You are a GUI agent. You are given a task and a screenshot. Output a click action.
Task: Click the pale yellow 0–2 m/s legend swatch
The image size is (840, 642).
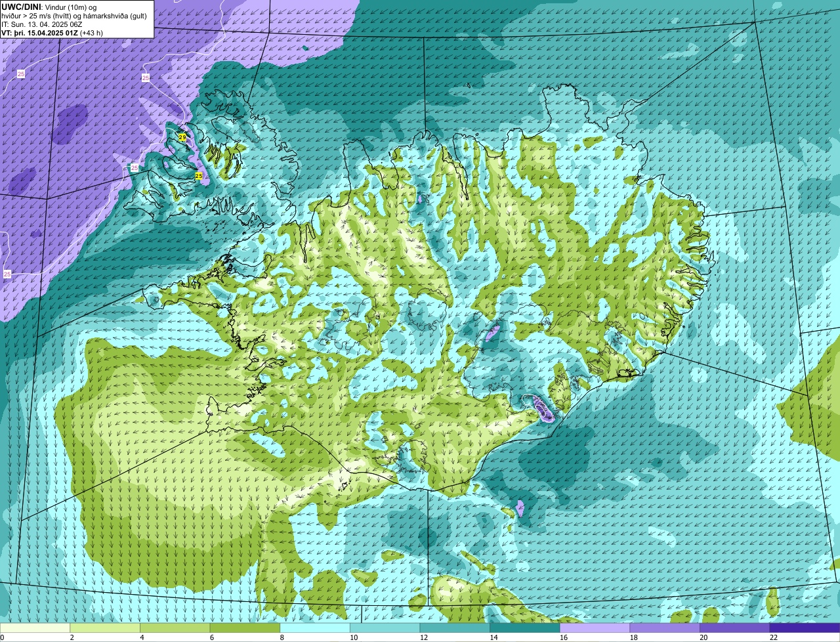click(35, 628)
